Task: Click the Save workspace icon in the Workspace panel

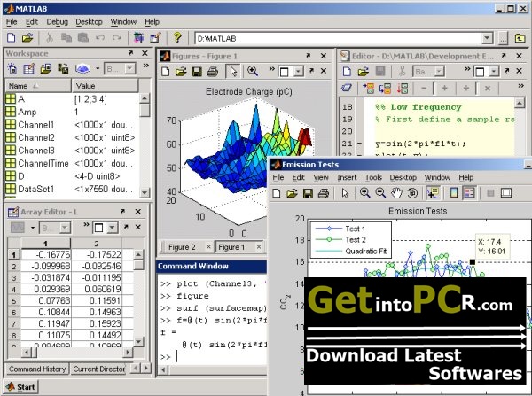Action: click(63, 69)
